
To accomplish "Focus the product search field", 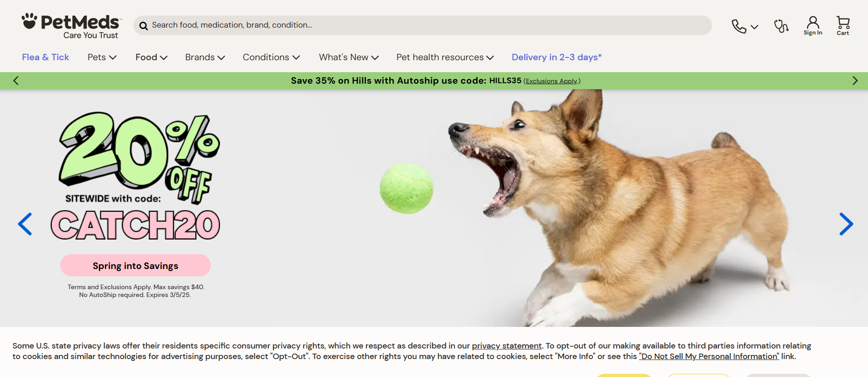I will click(x=422, y=25).
